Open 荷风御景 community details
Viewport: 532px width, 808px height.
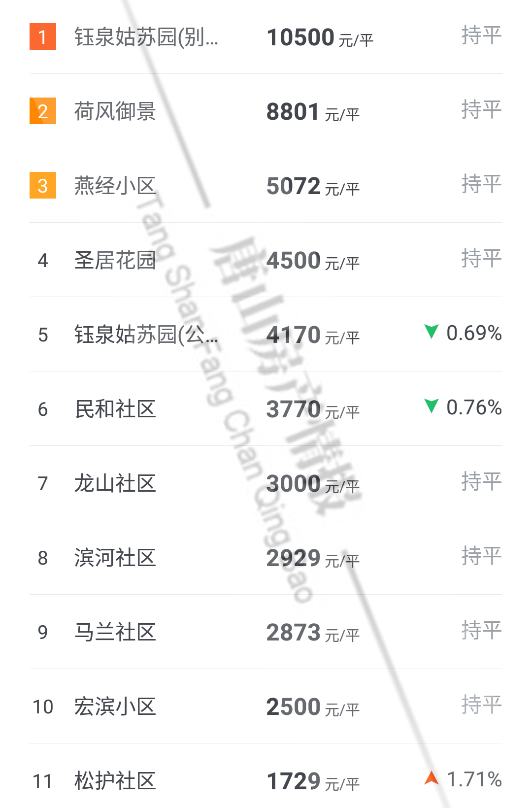[x=115, y=111]
